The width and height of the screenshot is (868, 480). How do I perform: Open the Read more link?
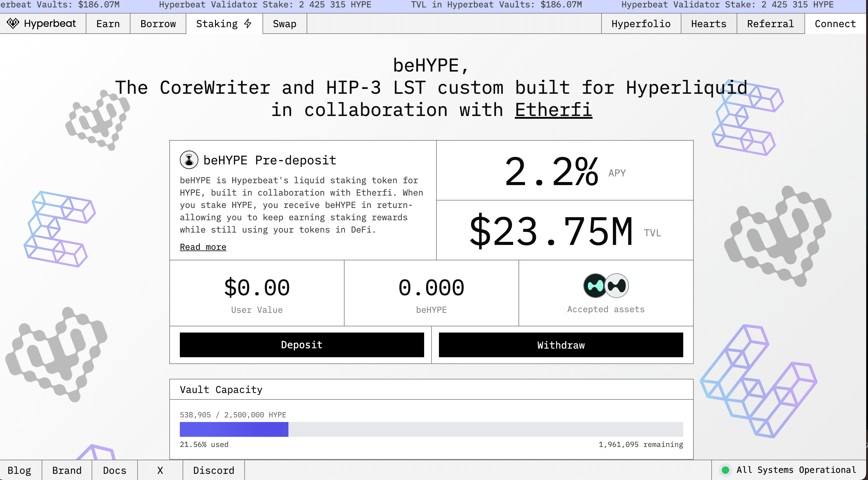(x=203, y=247)
